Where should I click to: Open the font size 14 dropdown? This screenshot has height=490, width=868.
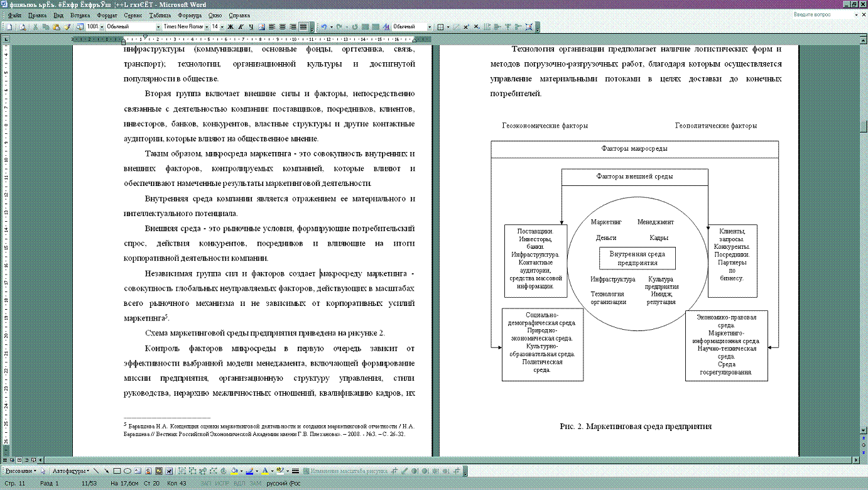222,27
